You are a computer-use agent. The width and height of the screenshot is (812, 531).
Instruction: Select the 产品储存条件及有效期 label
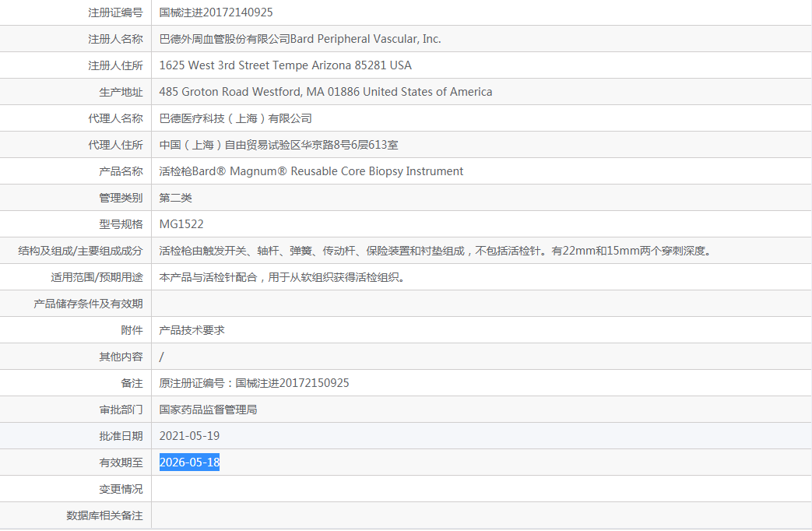tap(88, 304)
